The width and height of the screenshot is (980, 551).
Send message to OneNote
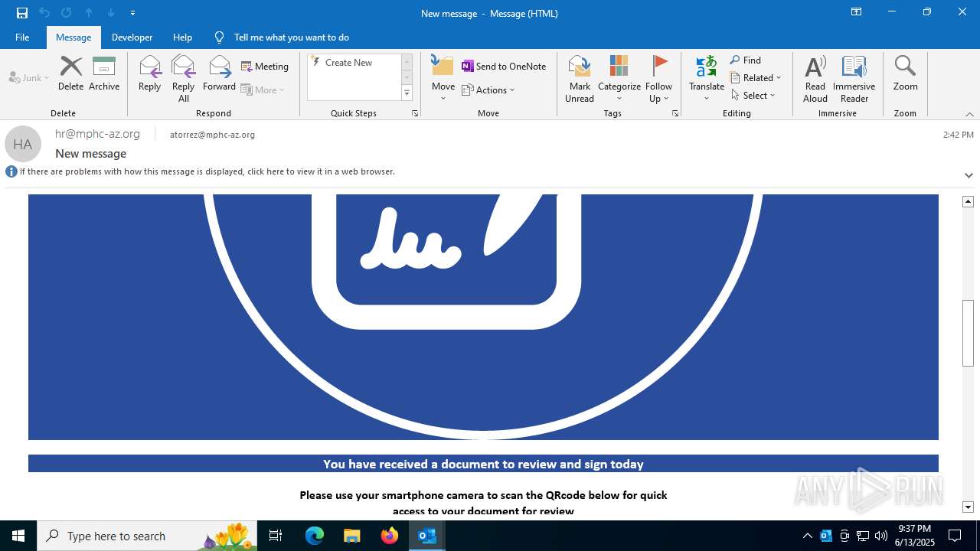(x=504, y=67)
